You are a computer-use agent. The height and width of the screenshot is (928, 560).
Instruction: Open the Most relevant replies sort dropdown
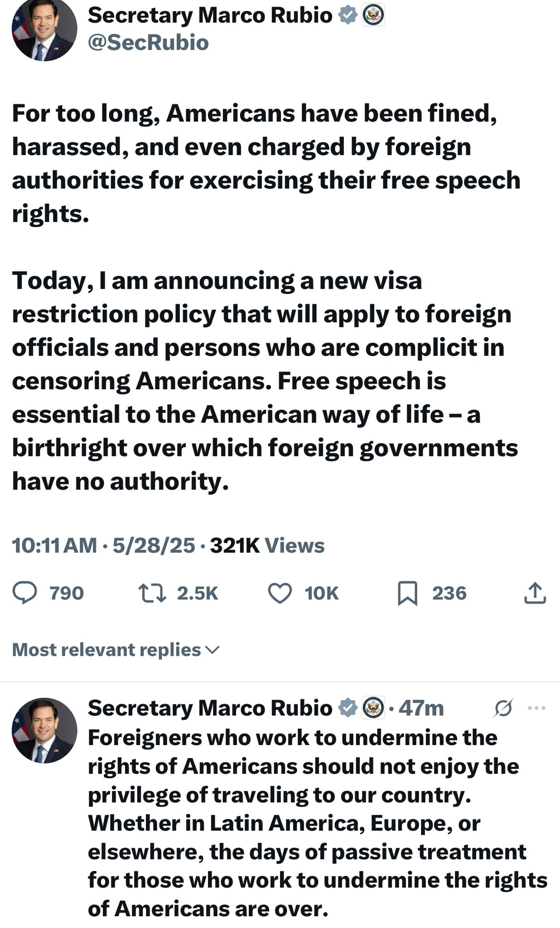(x=113, y=650)
